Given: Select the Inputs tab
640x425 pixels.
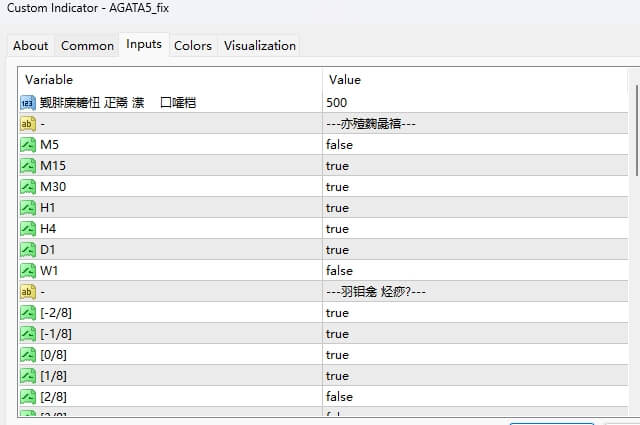Looking at the screenshot, I should click(144, 44).
